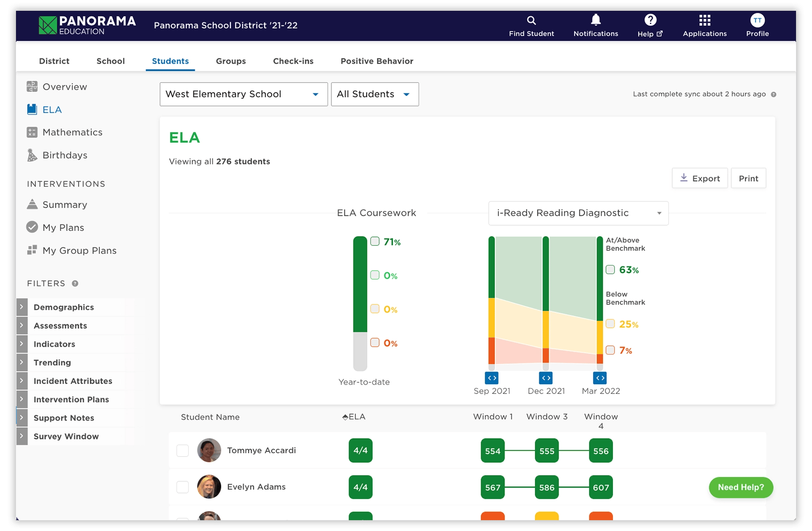Click Evelyn Adams' profile photo
Viewport: 812px width, 531px height.
[x=209, y=487]
